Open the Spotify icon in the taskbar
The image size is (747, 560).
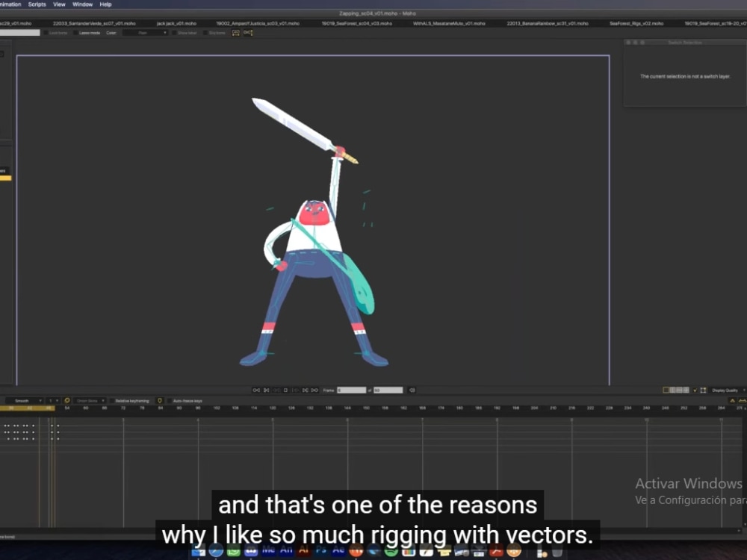point(391,550)
